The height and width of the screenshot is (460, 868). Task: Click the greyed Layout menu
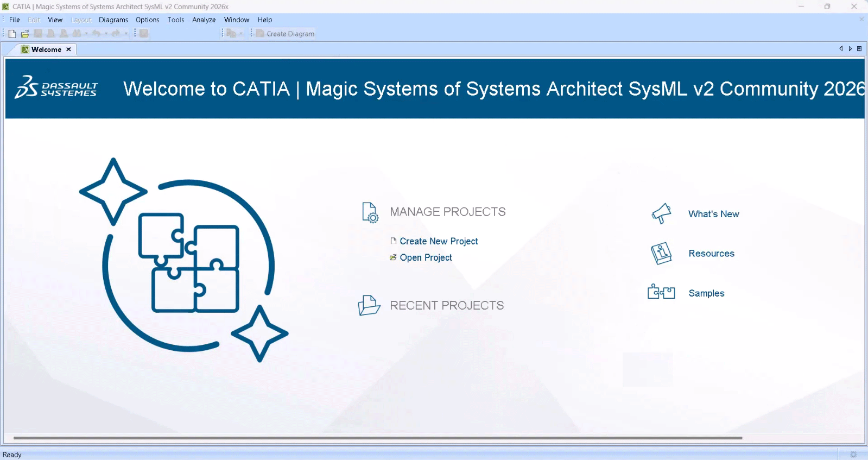[81, 20]
